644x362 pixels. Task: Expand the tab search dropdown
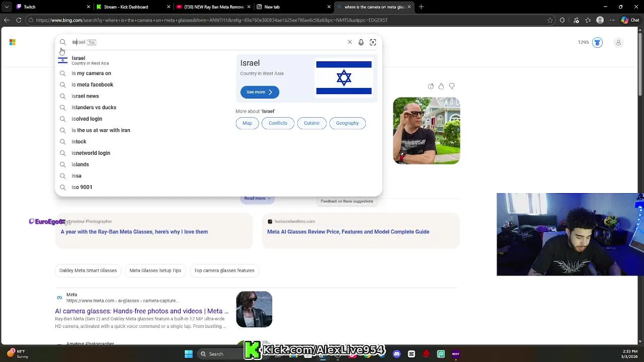(x=7, y=7)
